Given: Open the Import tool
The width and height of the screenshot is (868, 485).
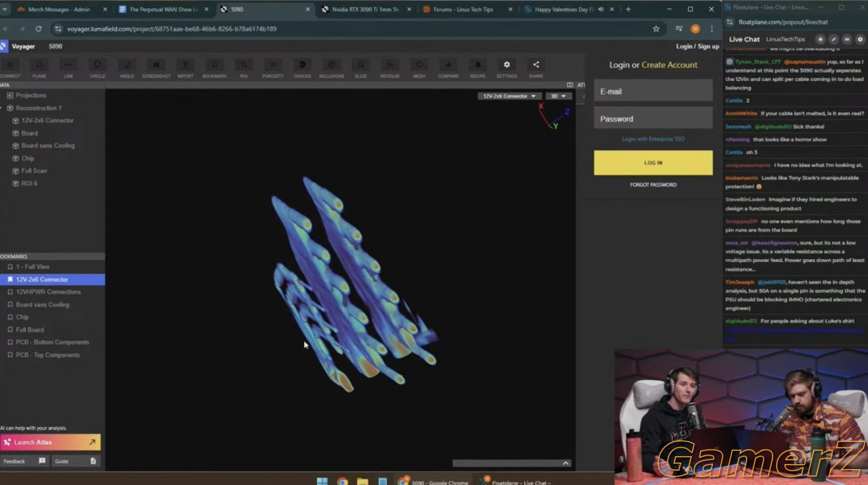Looking at the screenshot, I should 185,69.
